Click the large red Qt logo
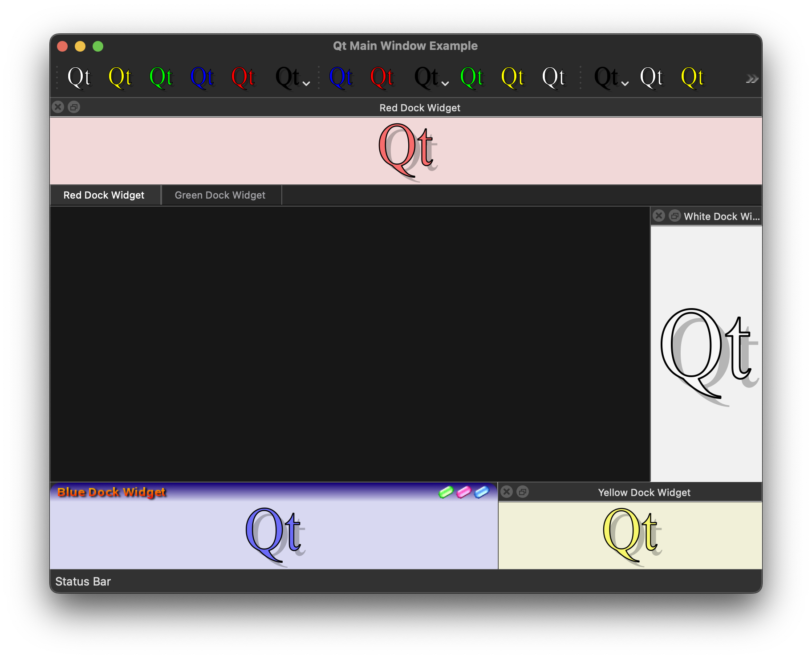The width and height of the screenshot is (812, 659). pyautogui.click(x=408, y=152)
